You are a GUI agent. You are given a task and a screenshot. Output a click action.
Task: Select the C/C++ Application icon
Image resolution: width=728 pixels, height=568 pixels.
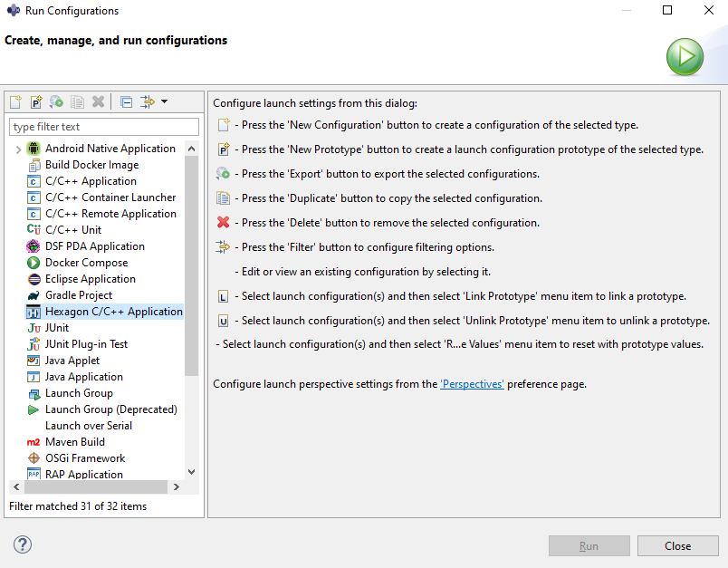pyautogui.click(x=34, y=181)
